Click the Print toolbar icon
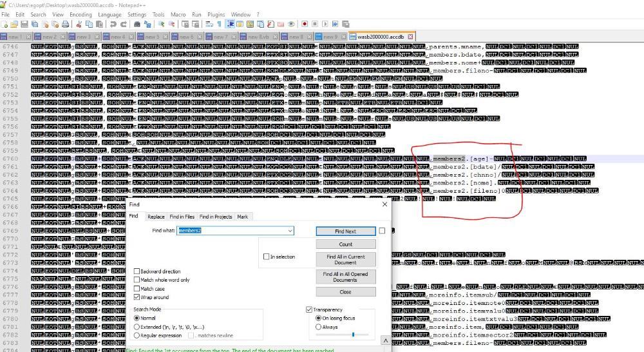 (65, 24)
